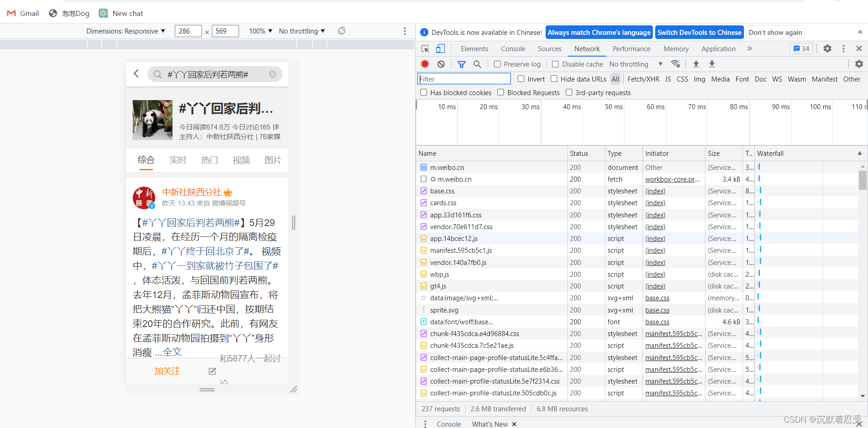Open Gmail bookmark
Image resolution: width=868 pixels, height=428 pixels.
click(23, 13)
